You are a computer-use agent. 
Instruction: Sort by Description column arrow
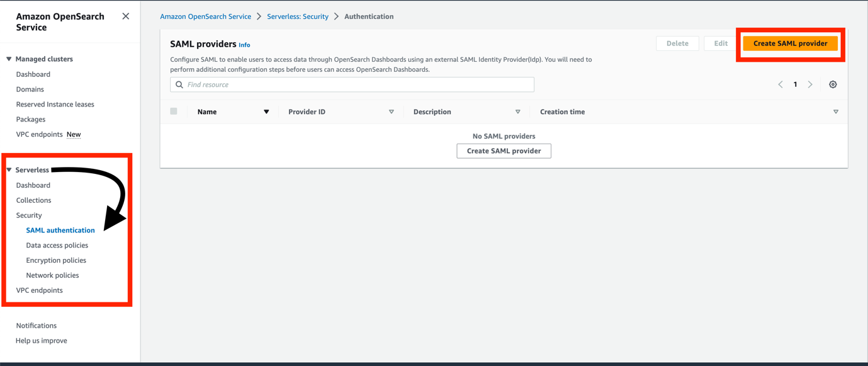[518, 112]
